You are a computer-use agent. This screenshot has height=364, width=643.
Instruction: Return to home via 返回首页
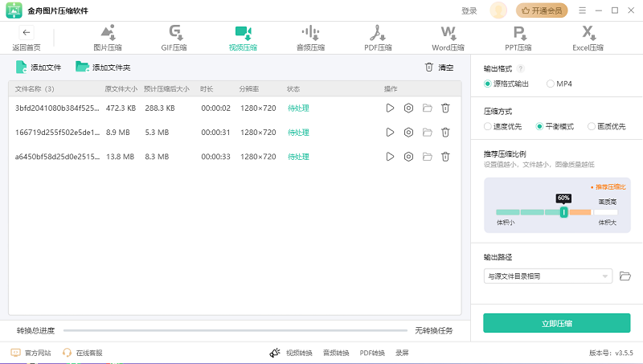click(26, 38)
